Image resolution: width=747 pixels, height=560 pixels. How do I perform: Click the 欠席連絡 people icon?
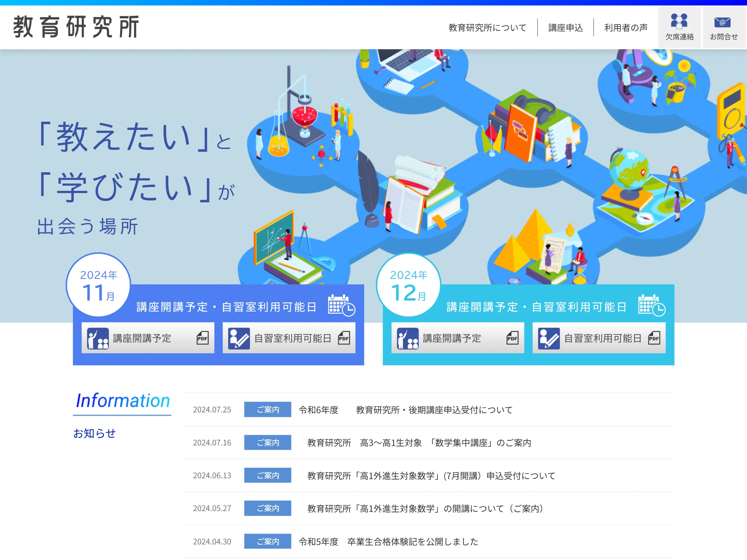(x=679, y=21)
